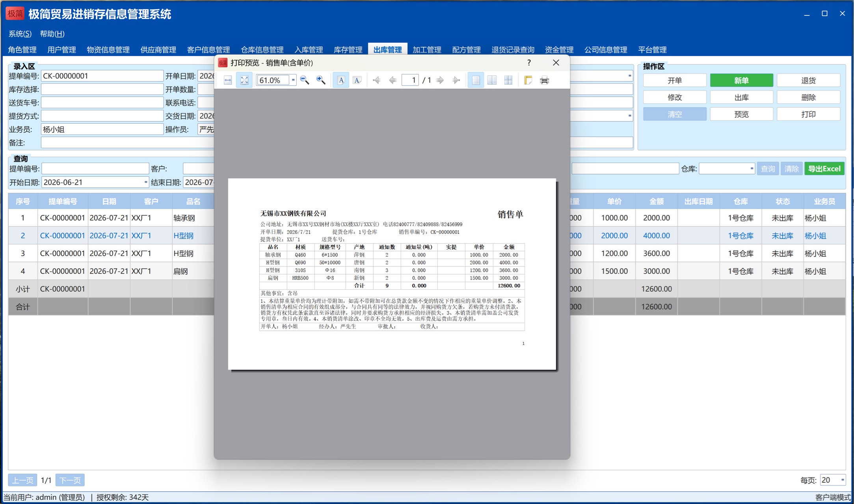Click the 单价 column header
Viewport: 854px width, 504px height.
coord(614,201)
